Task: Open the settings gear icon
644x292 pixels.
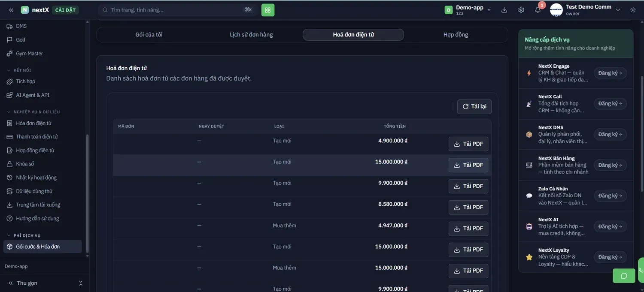Action: tap(521, 10)
